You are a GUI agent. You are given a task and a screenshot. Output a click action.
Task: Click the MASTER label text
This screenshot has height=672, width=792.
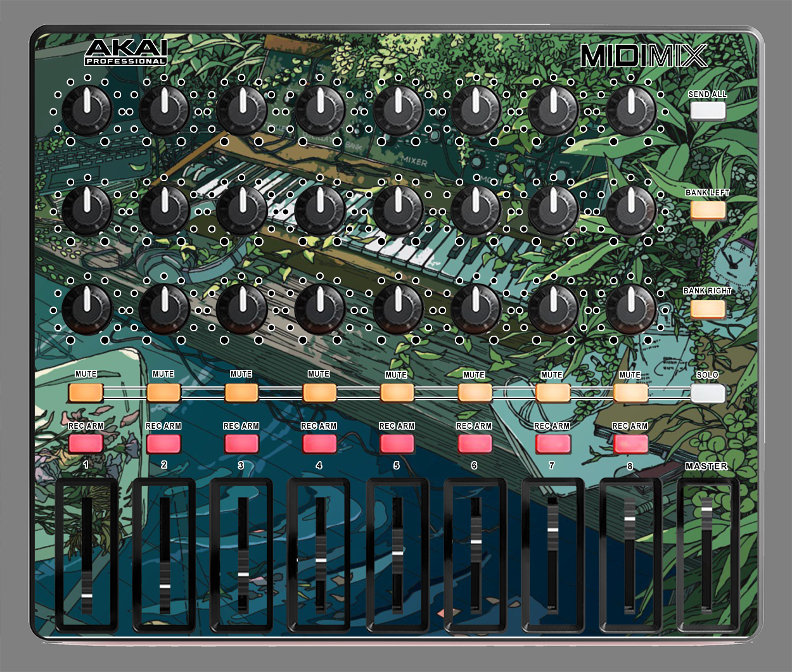click(706, 466)
